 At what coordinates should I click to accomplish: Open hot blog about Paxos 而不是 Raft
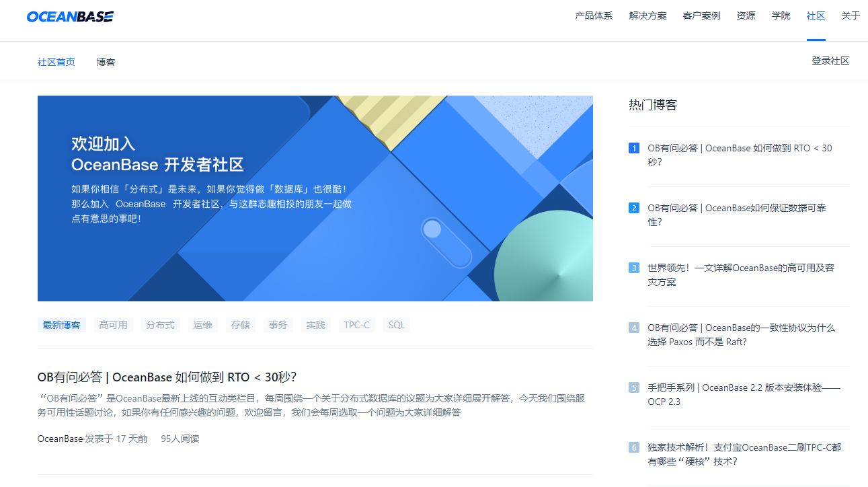pyautogui.click(x=741, y=335)
